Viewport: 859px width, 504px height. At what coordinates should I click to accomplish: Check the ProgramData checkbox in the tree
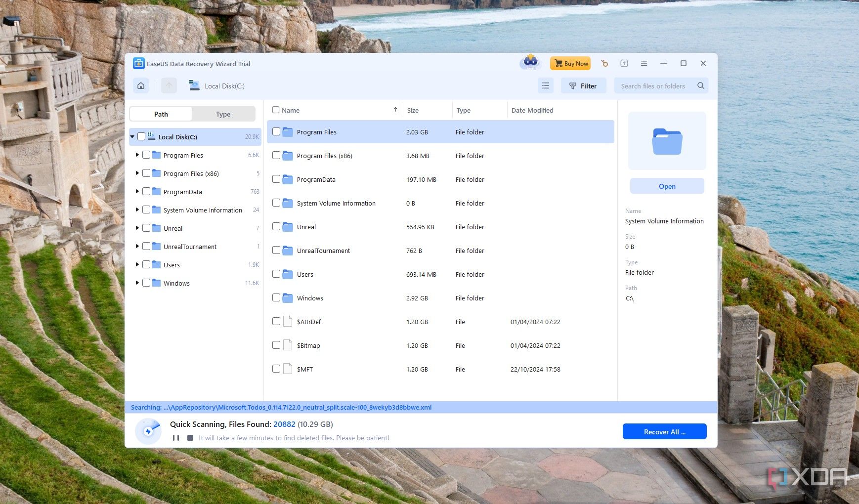(x=146, y=191)
